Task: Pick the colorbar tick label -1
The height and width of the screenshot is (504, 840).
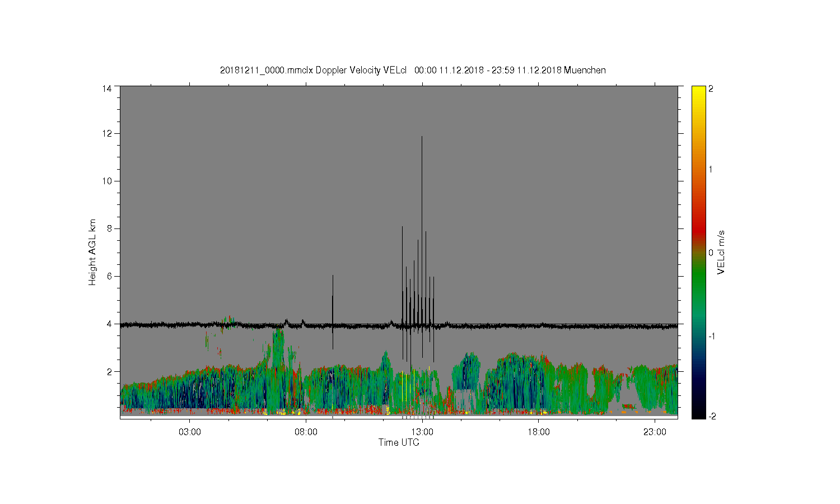Action: 711,336
